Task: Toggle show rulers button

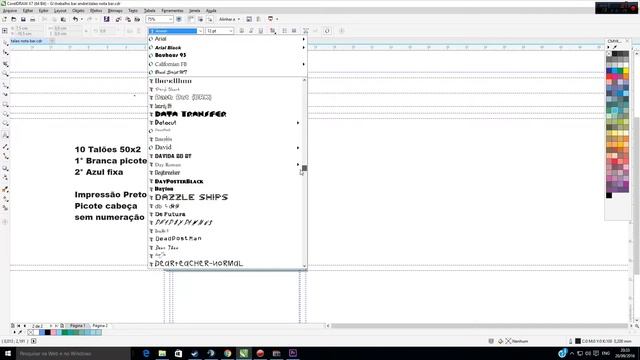Action: point(191,19)
